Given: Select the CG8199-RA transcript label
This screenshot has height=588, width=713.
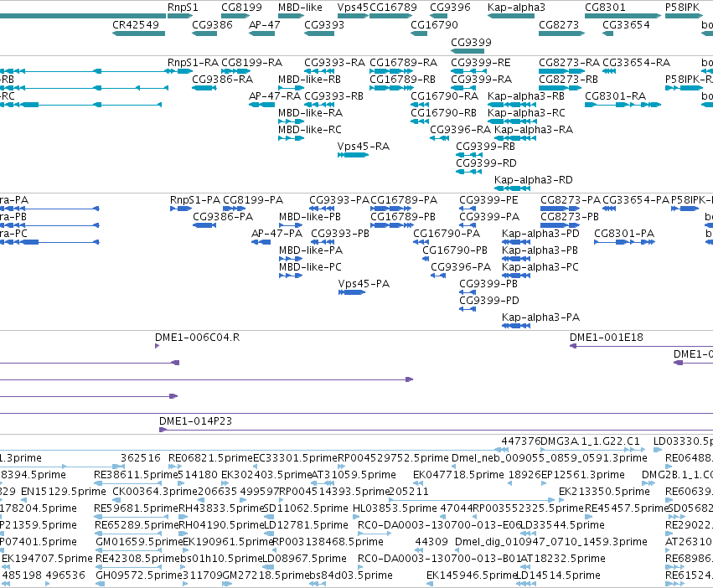Looking at the screenshot, I should pos(252,62).
